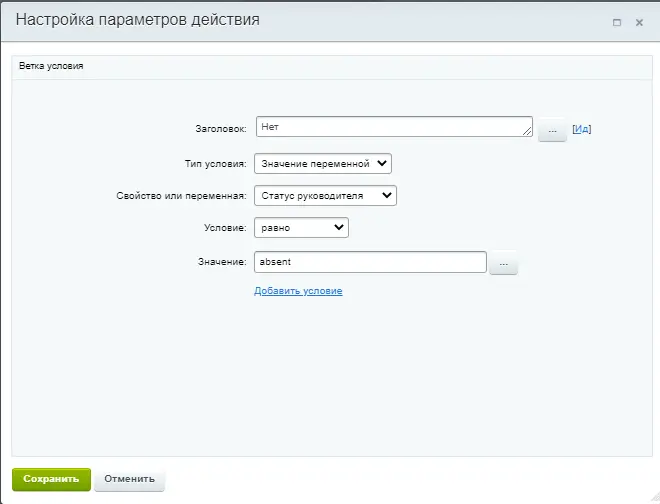Open the Добавить условие link
Screen dimensions: 660x504
298,291
